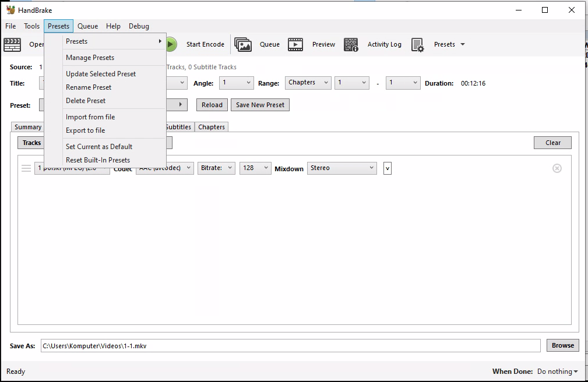
Task: Open the Preview window icon
Action: point(295,44)
